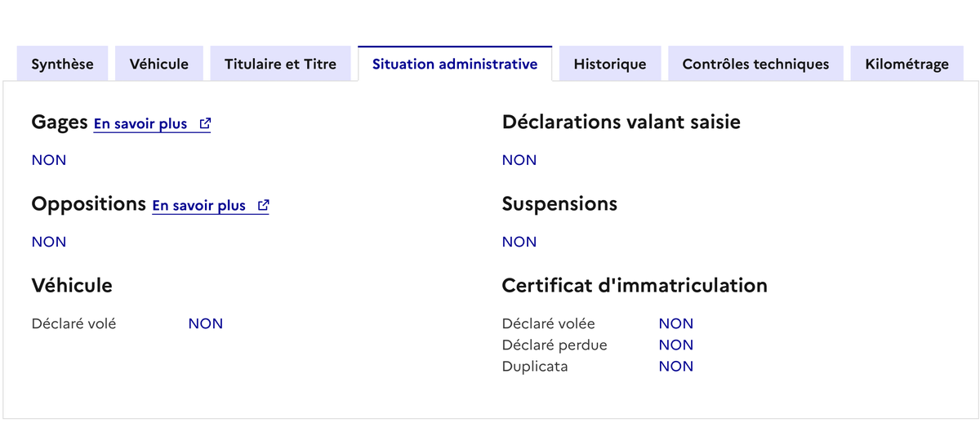Select the Suspensions heading
Viewport: 980px width, 432px height.
(559, 204)
